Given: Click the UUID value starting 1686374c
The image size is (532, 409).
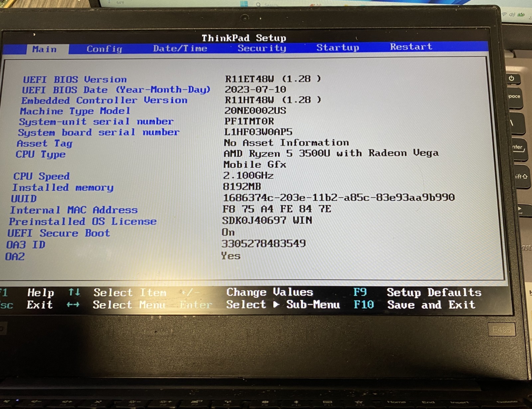Looking at the screenshot, I should tap(339, 197).
